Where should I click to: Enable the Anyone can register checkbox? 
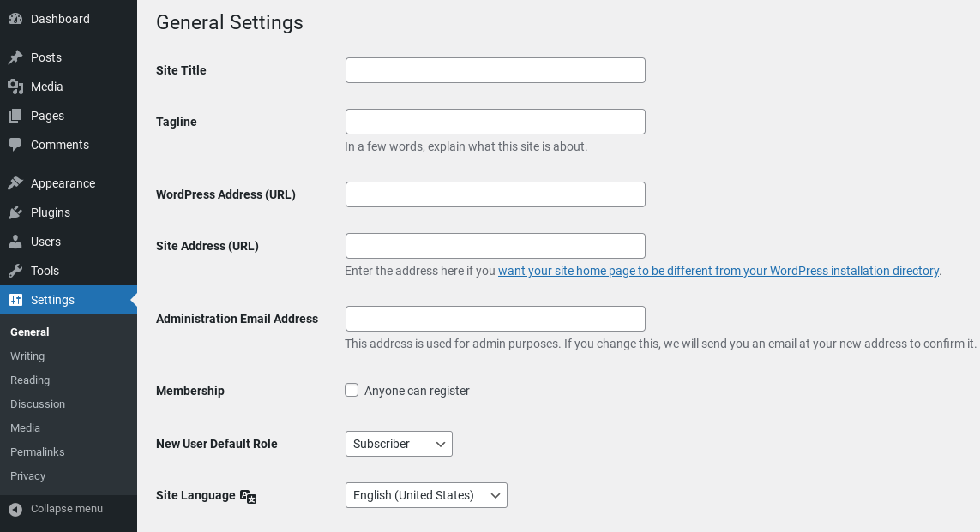(x=352, y=390)
